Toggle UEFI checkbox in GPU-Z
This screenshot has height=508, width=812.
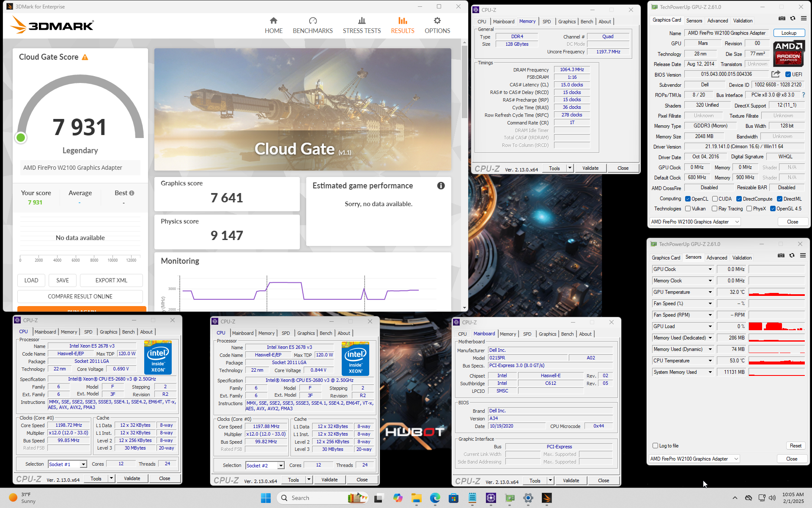[788, 75]
